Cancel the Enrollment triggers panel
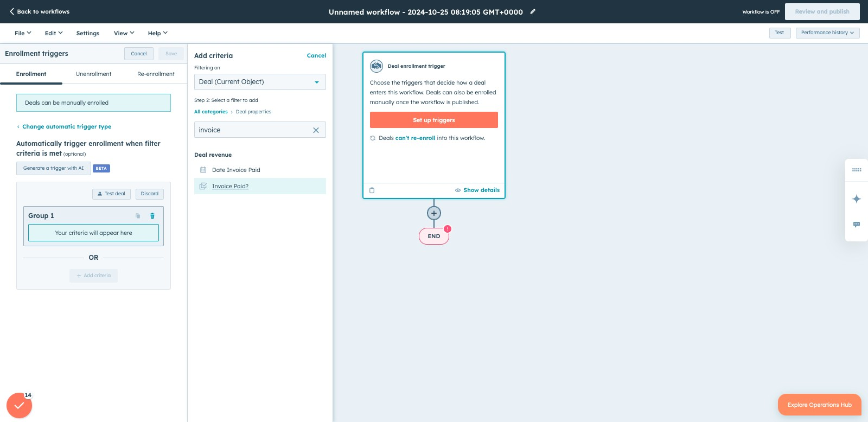868x422 pixels. pos(139,54)
